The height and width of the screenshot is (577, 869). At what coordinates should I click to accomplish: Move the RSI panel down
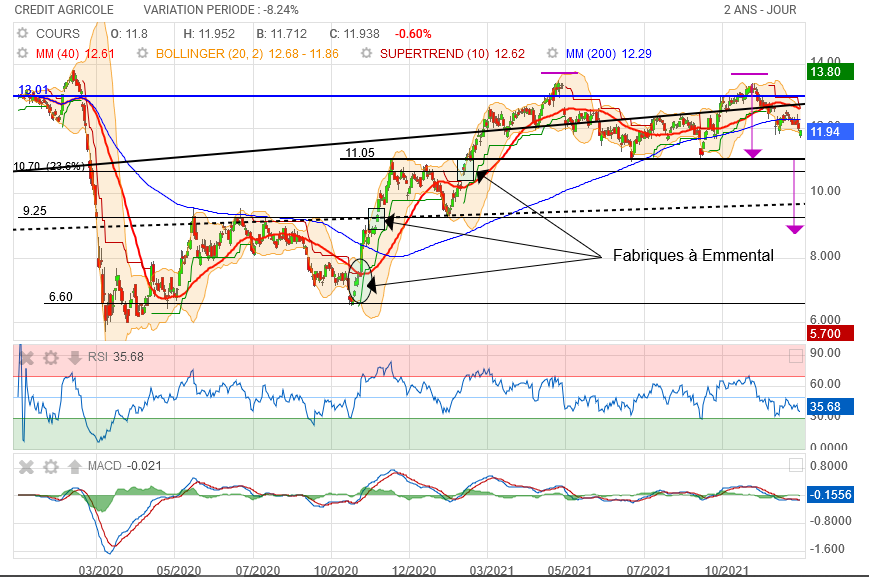coord(75,358)
